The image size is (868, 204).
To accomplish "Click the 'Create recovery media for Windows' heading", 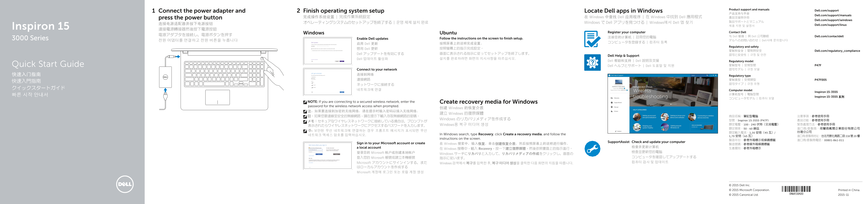I will [x=489, y=102].
